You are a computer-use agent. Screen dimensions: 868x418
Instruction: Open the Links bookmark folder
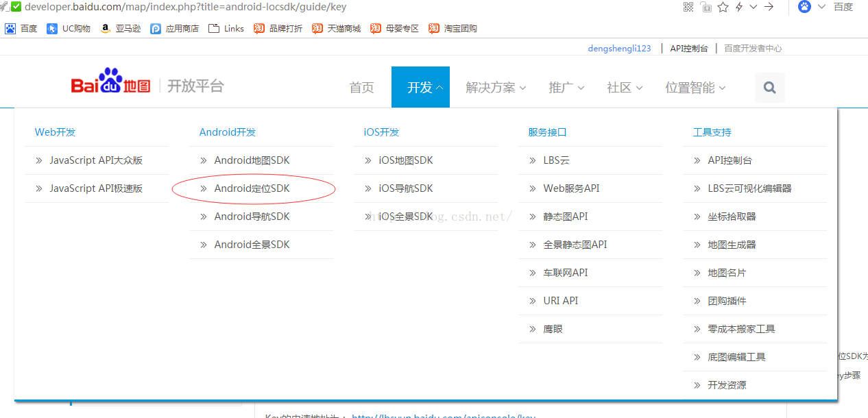pyautogui.click(x=226, y=28)
